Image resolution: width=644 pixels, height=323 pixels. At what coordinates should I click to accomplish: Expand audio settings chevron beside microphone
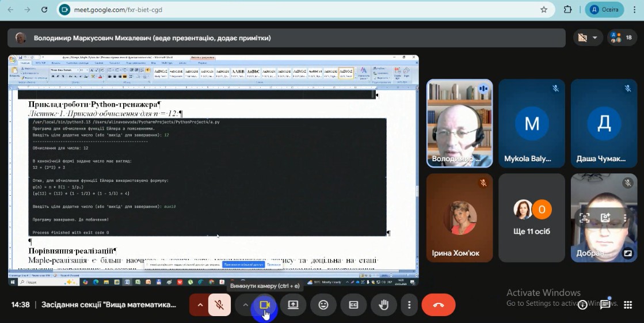(x=200, y=305)
